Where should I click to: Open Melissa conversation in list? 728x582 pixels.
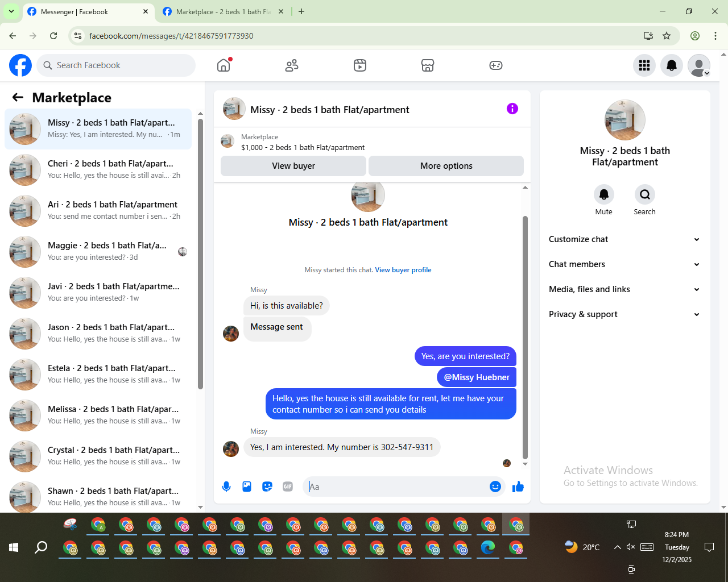(98, 415)
